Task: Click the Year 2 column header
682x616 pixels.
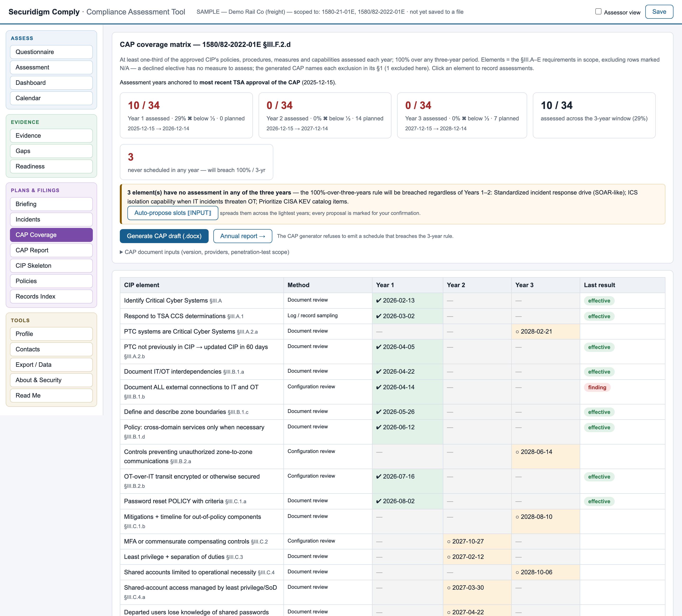Action: coord(477,285)
